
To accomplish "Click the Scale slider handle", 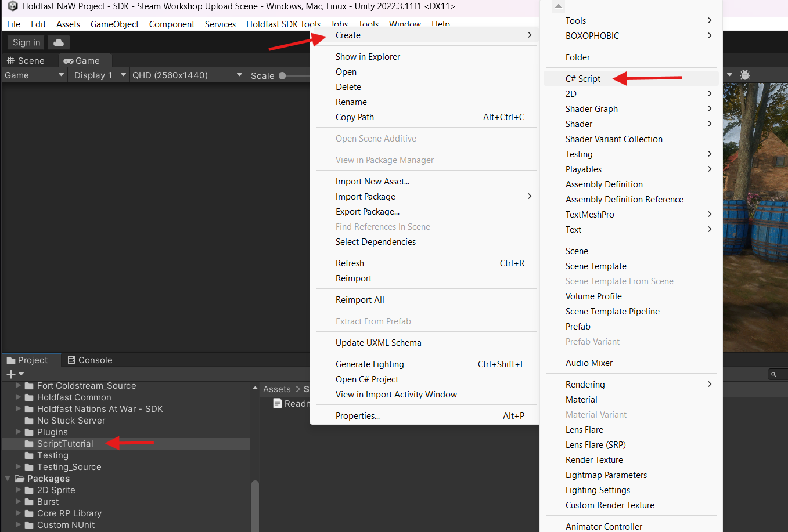I will pos(282,75).
